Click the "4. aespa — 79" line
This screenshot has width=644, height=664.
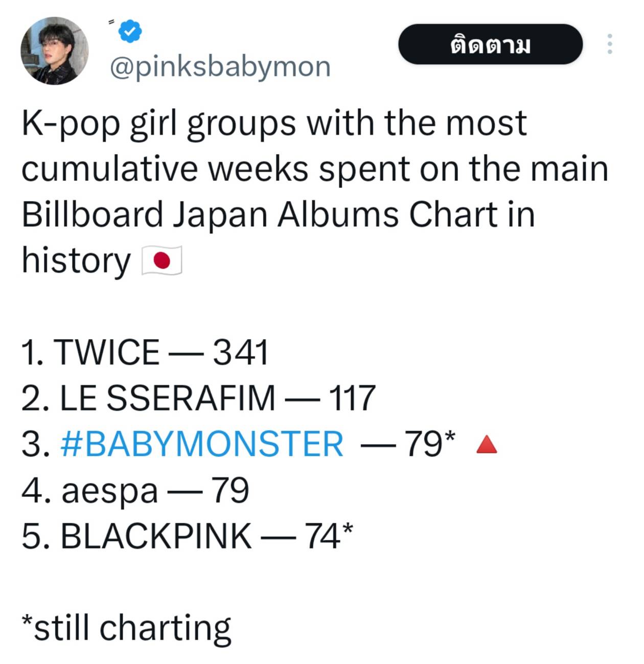pos(135,490)
